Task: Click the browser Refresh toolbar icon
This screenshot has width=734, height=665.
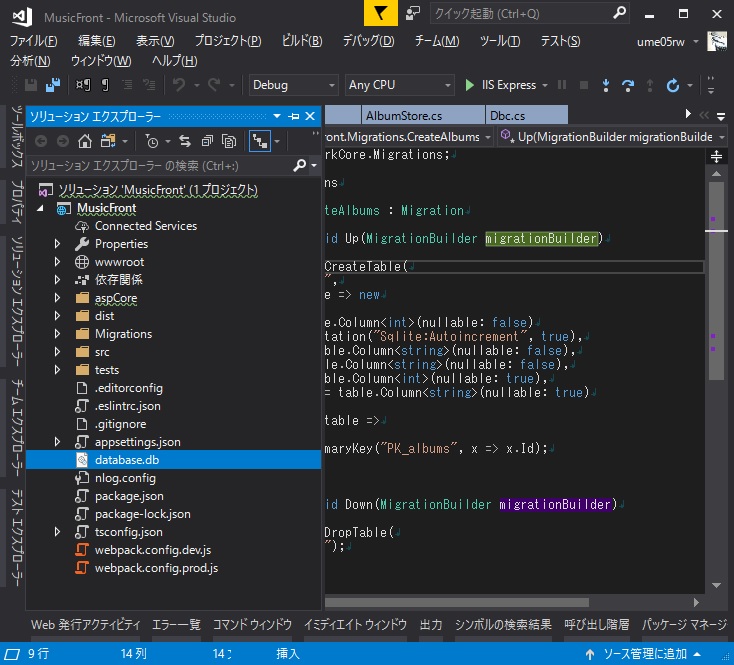Action: click(673, 85)
